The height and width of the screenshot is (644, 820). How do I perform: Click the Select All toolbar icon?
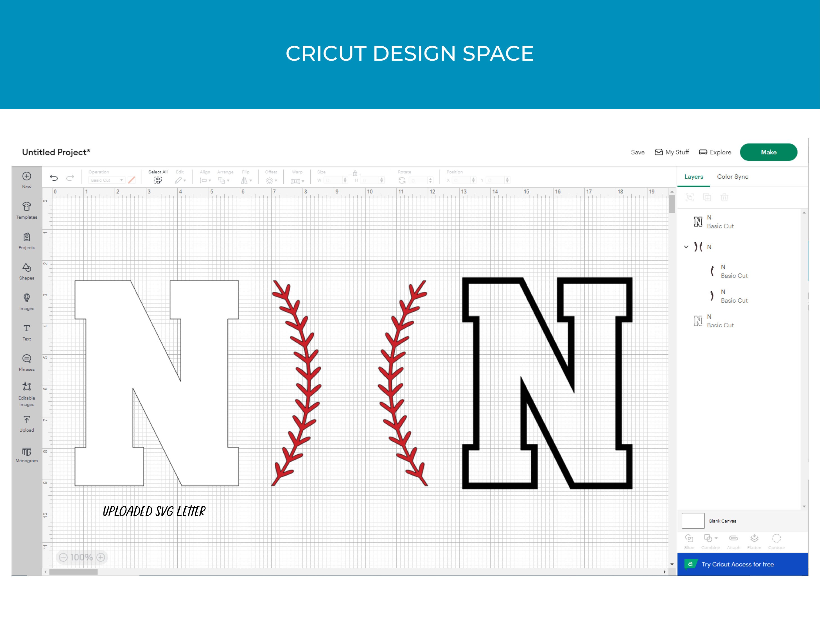158,180
